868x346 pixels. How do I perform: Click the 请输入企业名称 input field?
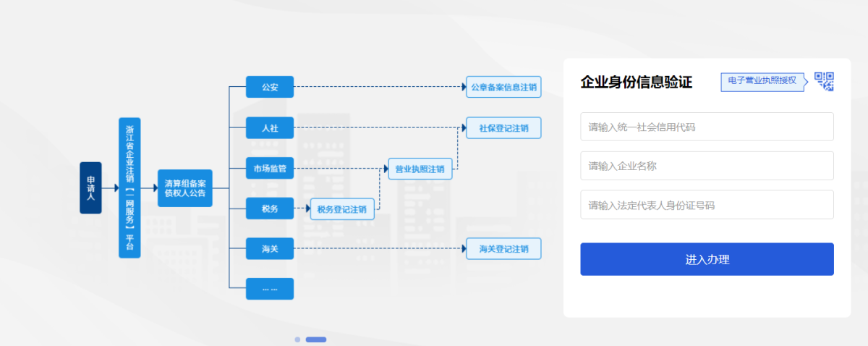(x=707, y=166)
